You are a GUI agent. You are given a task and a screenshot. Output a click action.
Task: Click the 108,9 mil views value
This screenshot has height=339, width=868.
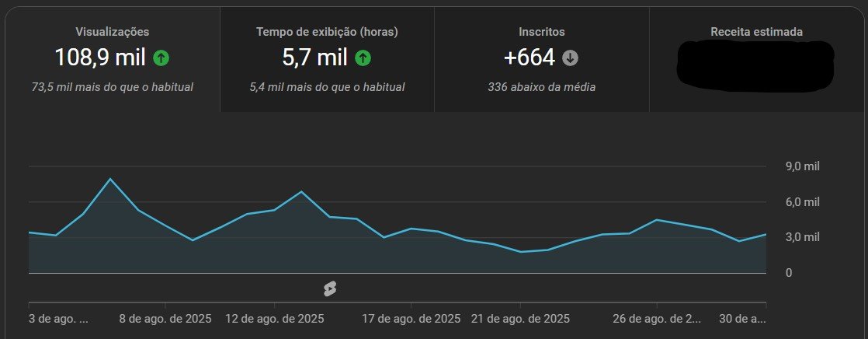coord(100,58)
